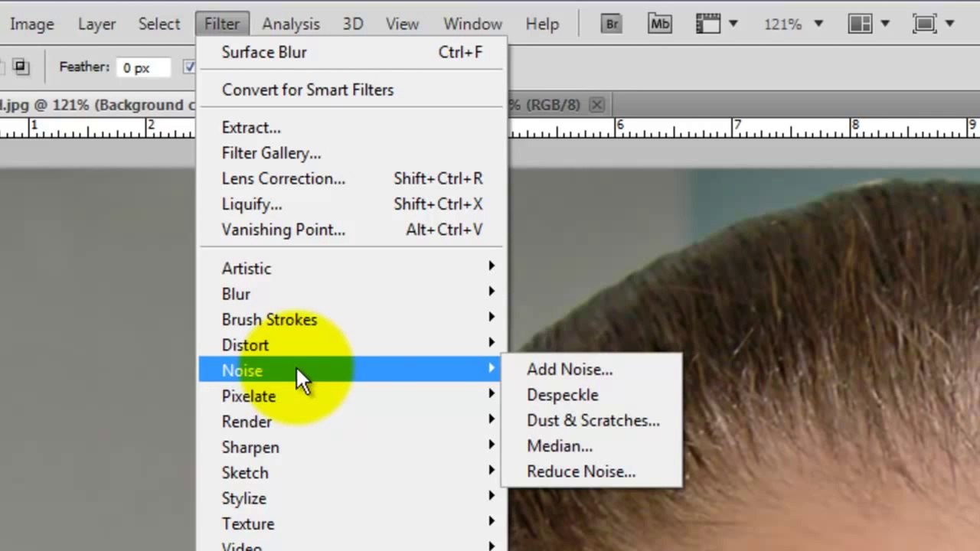
Task: Expand the Sketch submenu
Action: [x=351, y=473]
